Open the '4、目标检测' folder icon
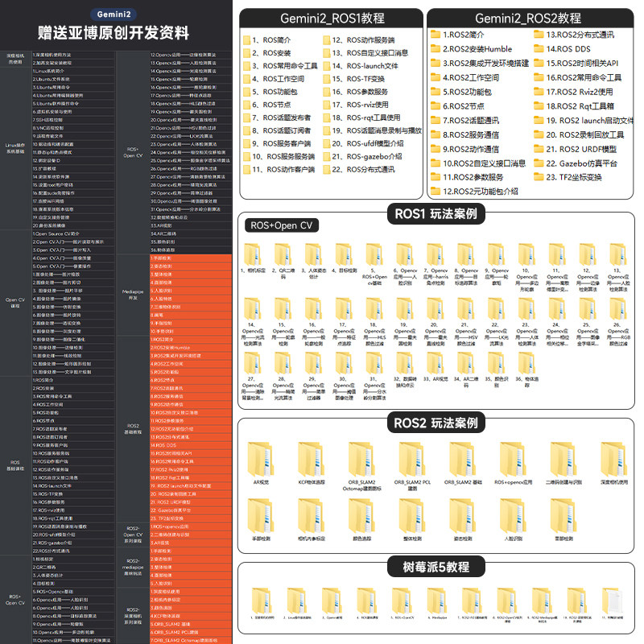644x644 pixels. coord(344,254)
